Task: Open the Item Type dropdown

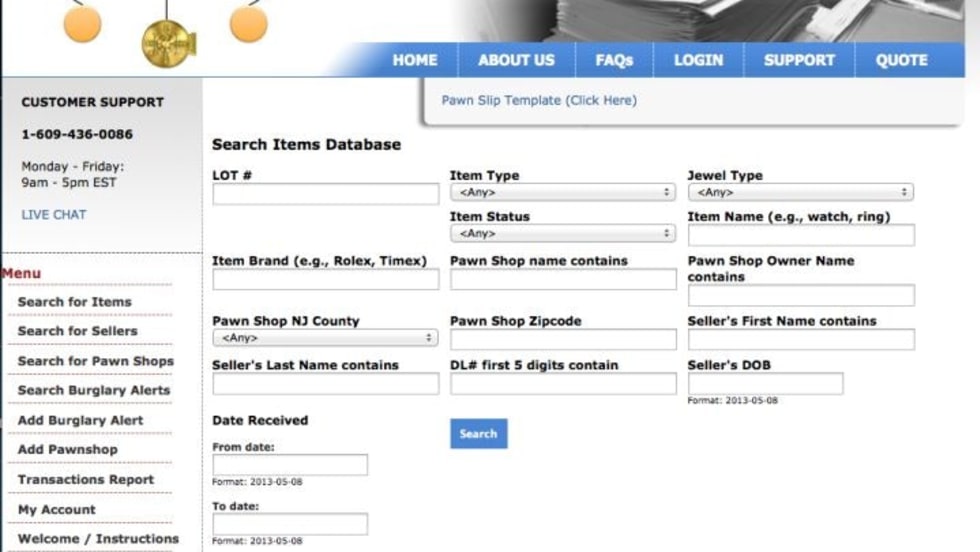Action: [x=562, y=192]
